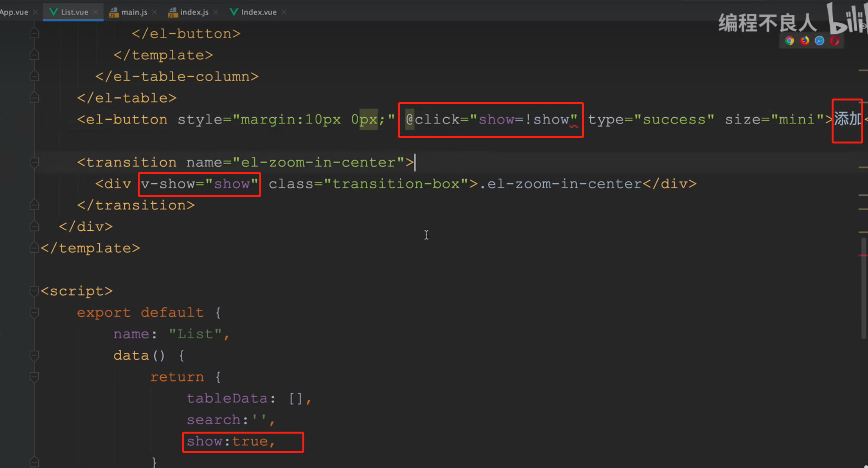Open in Chrome browser icon
This screenshot has height=468, width=868.
click(x=789, y=41)
